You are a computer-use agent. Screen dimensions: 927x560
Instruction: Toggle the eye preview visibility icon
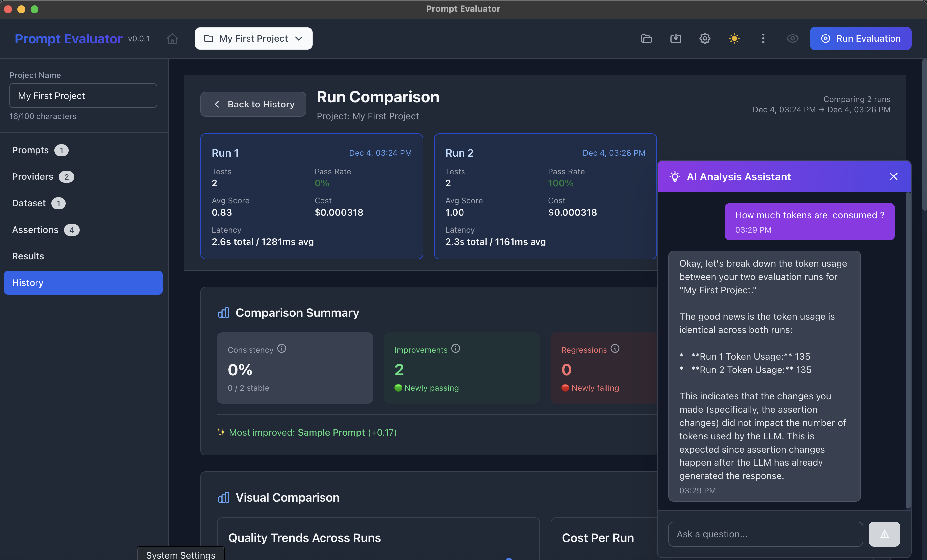click(792, 39)
